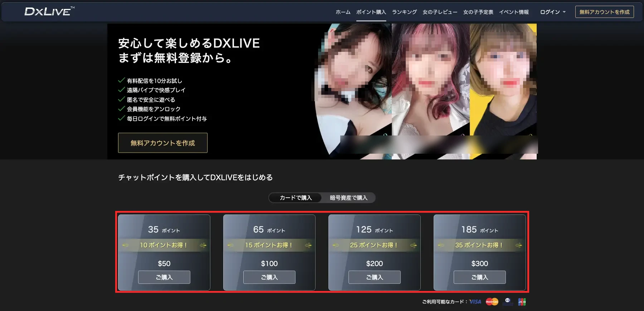This screenshot has width=644, height=311.
Task: Open イベント情報 in the navigation
Action: pyautogui.click(x=514, y=12)
